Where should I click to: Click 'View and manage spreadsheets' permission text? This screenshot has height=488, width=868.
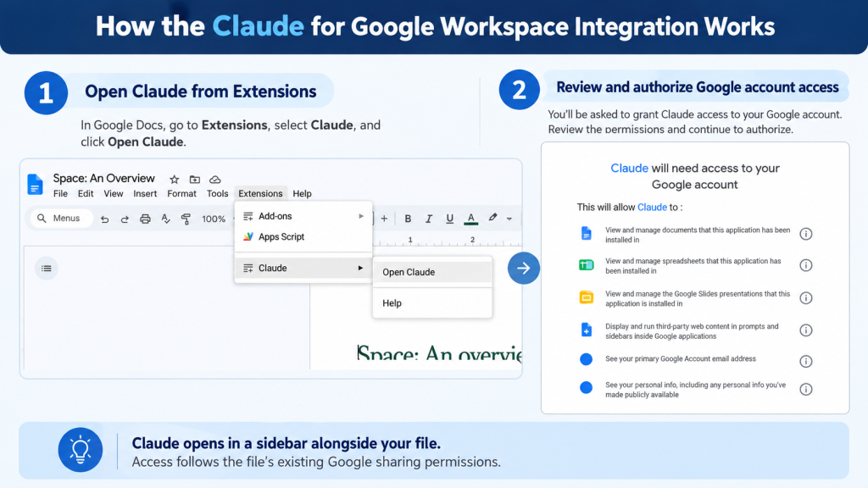693,266
